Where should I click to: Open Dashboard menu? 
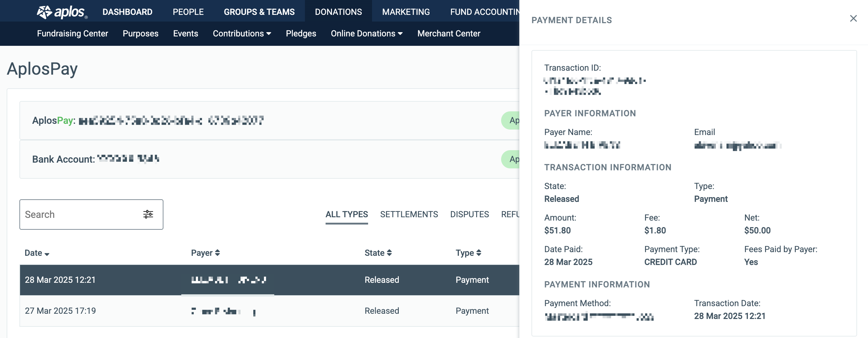pos(127,12)
